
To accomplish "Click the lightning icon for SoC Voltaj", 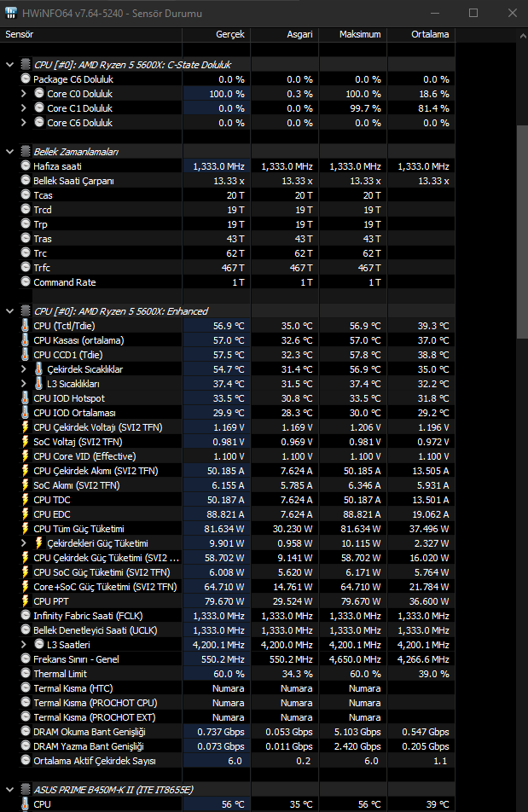I will [x=26, y=441].
